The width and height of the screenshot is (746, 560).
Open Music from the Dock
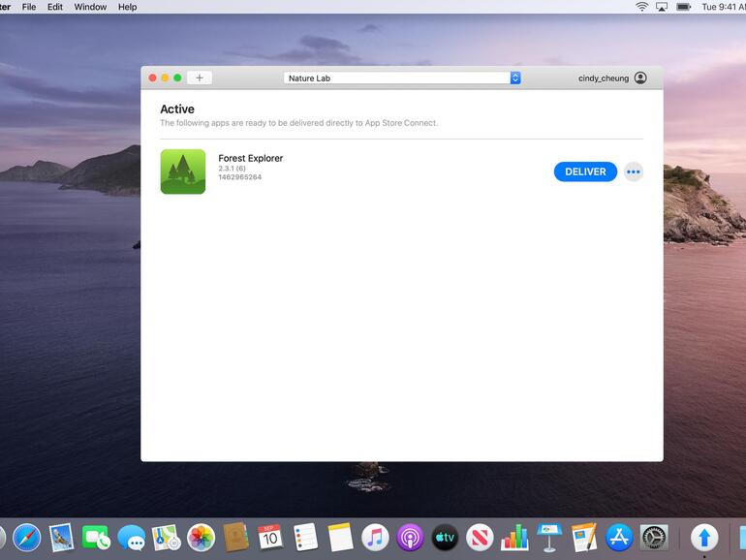[375, 538]
